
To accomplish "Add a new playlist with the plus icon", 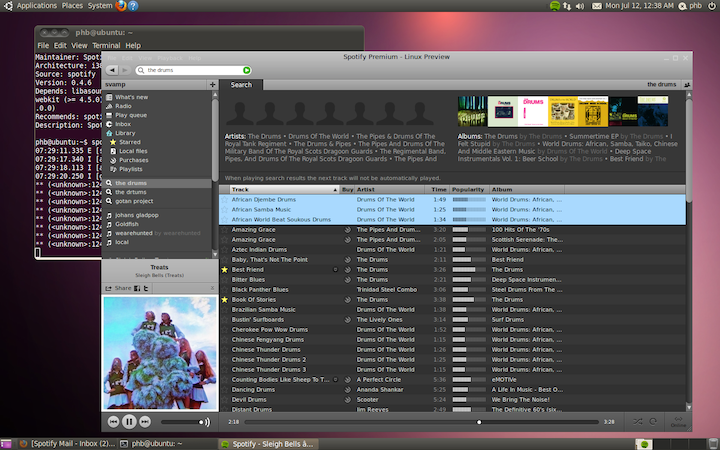I will pyautogui.click(x=212, y=84).
